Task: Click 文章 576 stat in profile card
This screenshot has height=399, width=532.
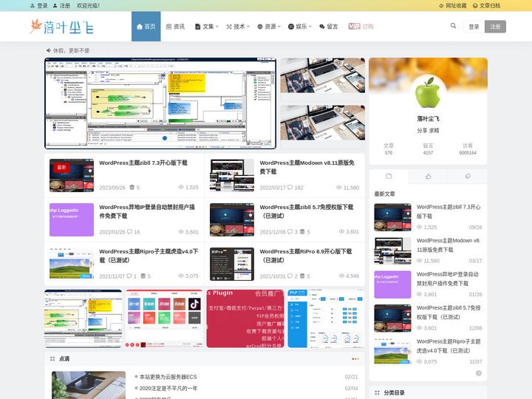Action: (x=389, y=149)
